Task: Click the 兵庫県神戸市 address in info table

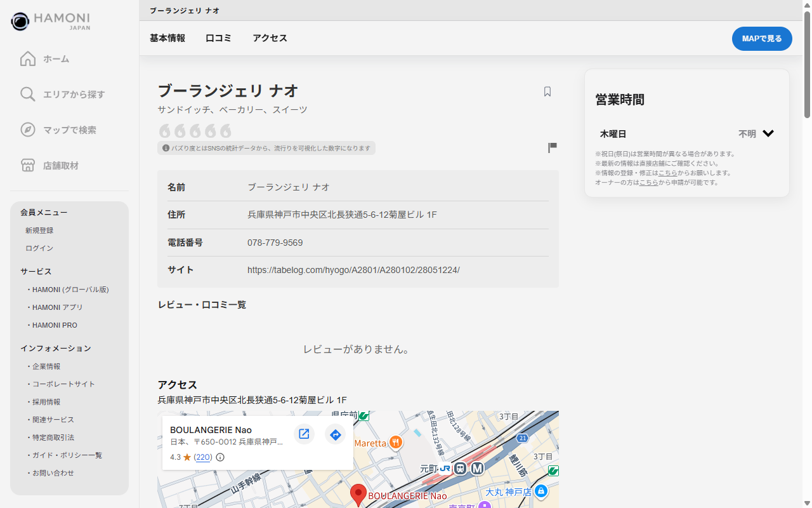Action: [x=342, y=215]
